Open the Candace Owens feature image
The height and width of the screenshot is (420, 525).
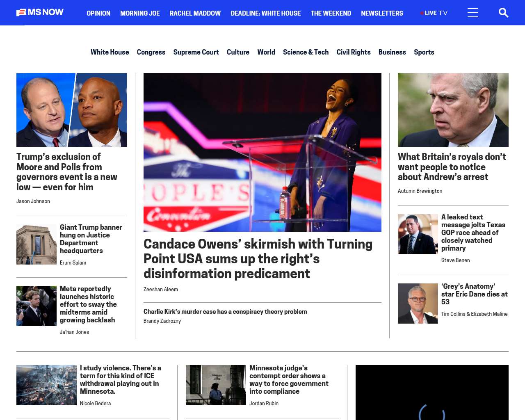[x=262, y=152]
